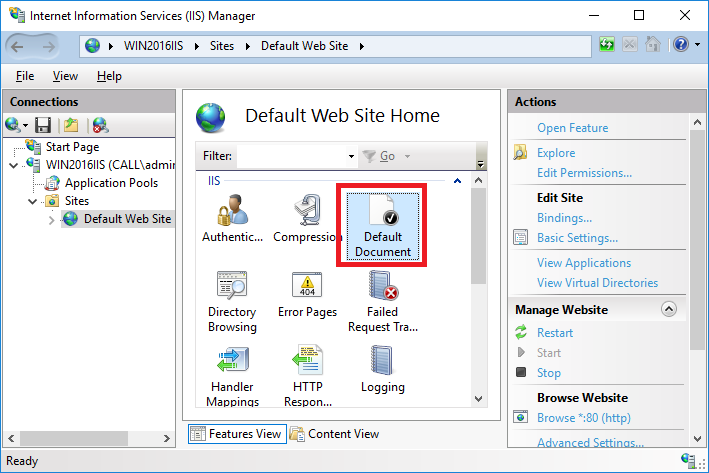This screenshot has width=709, height=473.
Task: Select Start Page in the Connections tree
Action: point(72,147)
